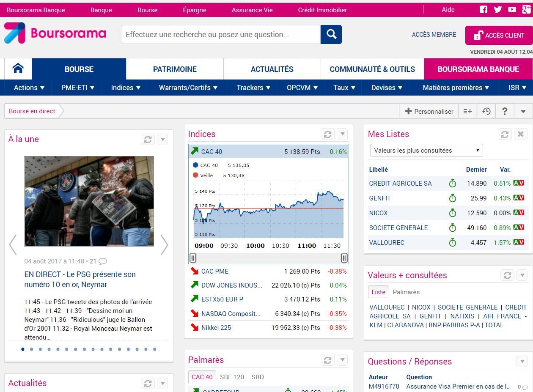
Task: Open Trackers dropdown menu
Action: pos(254,88)
